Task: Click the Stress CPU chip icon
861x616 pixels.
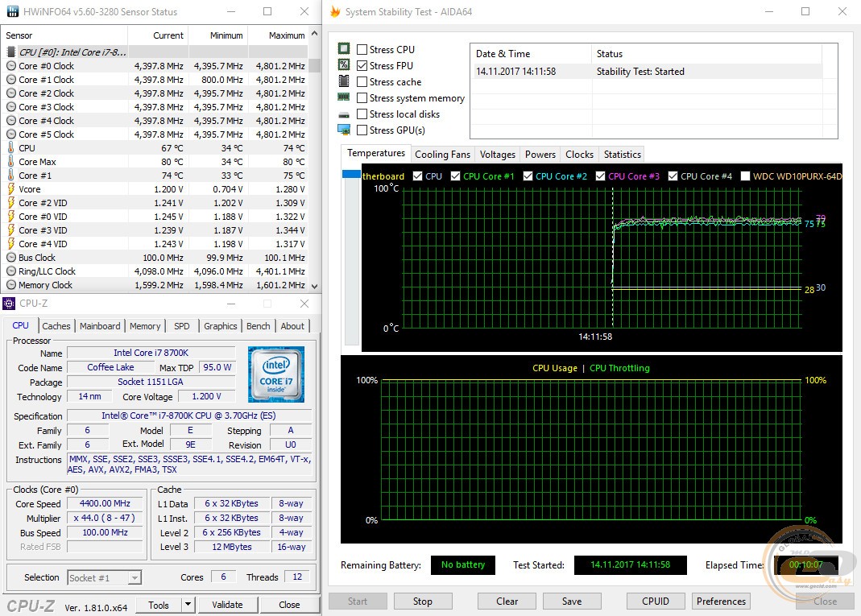Action: click(344, 49)
